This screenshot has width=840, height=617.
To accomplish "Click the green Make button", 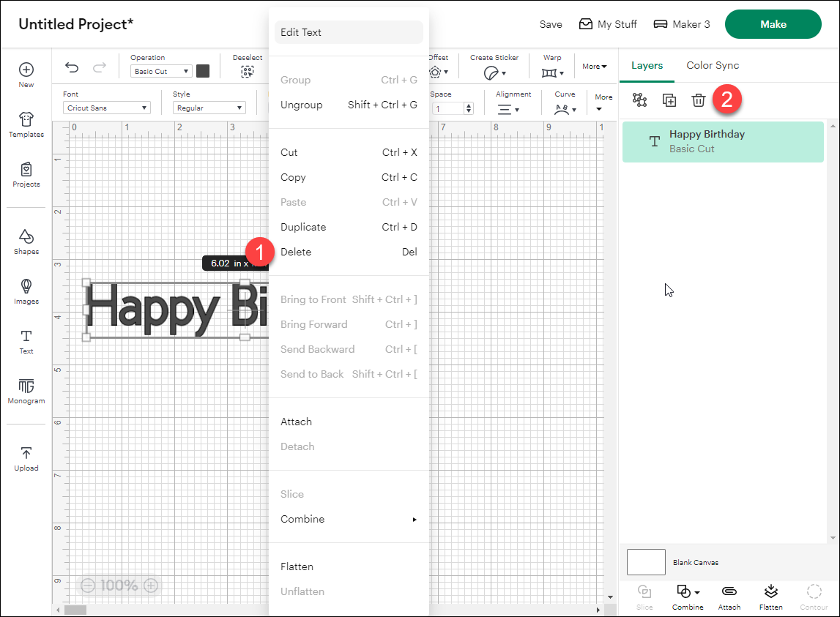I will pyautogui.click(x=773, y=24).
